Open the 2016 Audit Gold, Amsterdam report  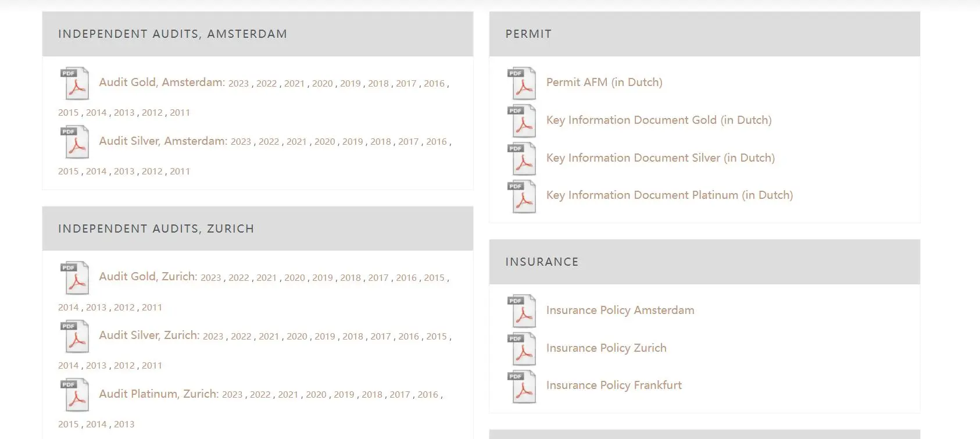click(434, 84)
